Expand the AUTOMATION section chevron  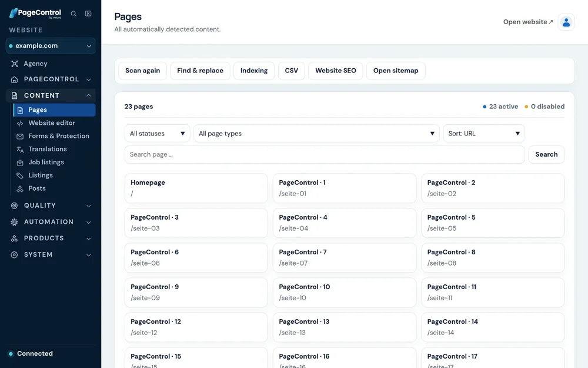click(x=89, y=223)
